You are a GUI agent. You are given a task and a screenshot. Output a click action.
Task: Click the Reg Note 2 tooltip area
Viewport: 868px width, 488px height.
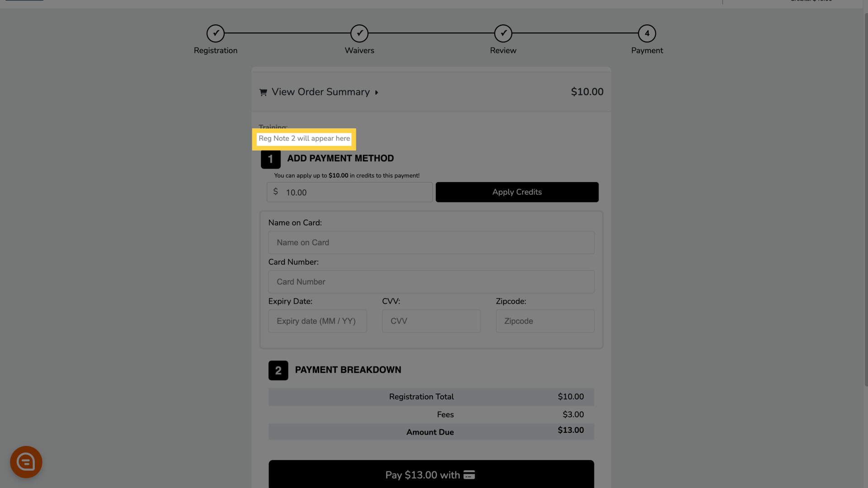(x=304, y=139)
